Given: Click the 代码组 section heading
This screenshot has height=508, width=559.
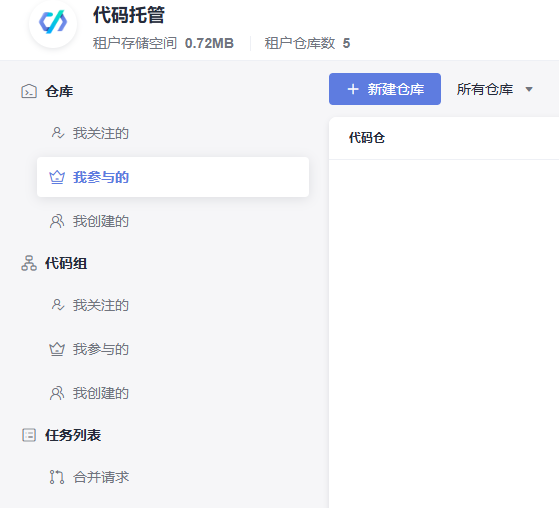Looking at the screenshot, I should coord(66,263).
